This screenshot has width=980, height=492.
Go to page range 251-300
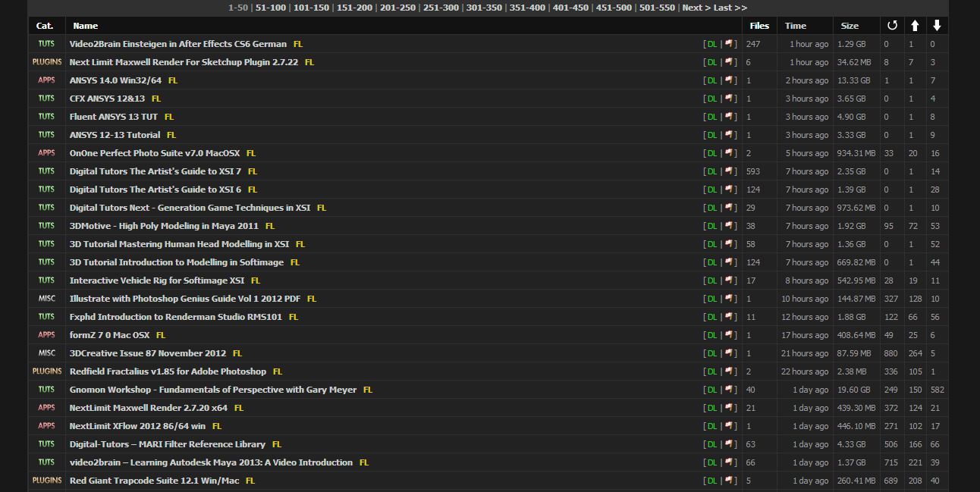(x=441, y=8)
